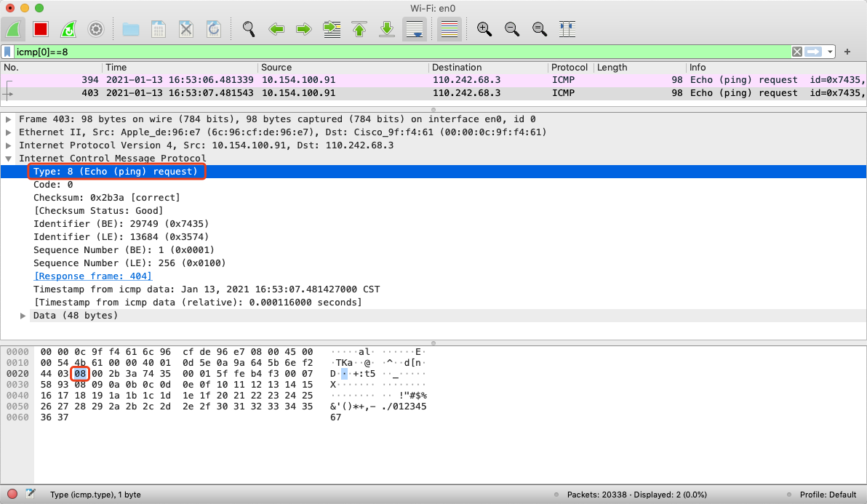Collapse Internet Control Message Protocol section
The height and width of the screenshot is (504, 867).
tap(8, 159)
